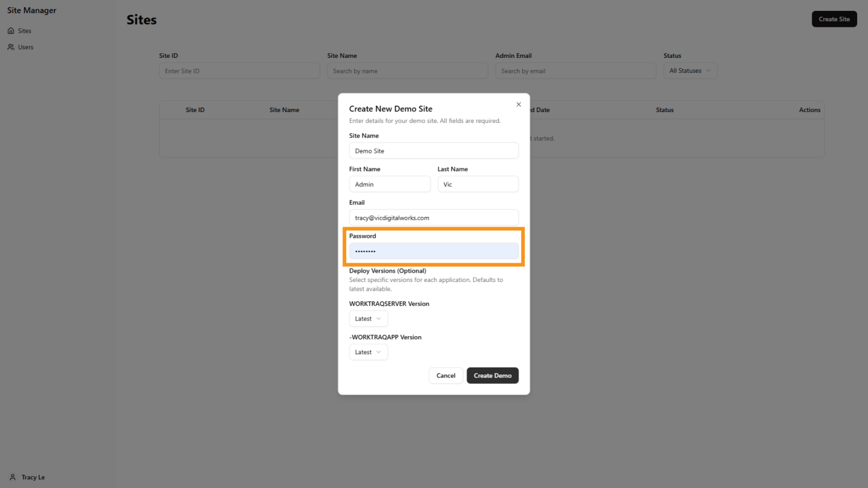Click the Tracy Le profile icon
The image size is (868, 488).
(x=13, y=477)
